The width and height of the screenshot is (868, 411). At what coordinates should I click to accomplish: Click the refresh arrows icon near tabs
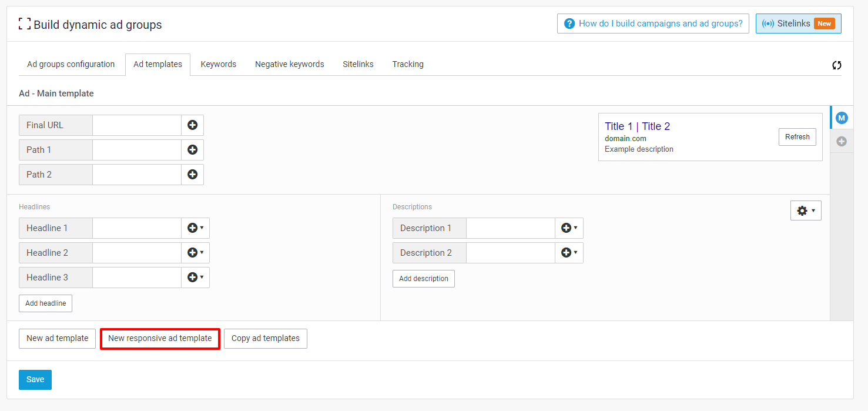836,65
